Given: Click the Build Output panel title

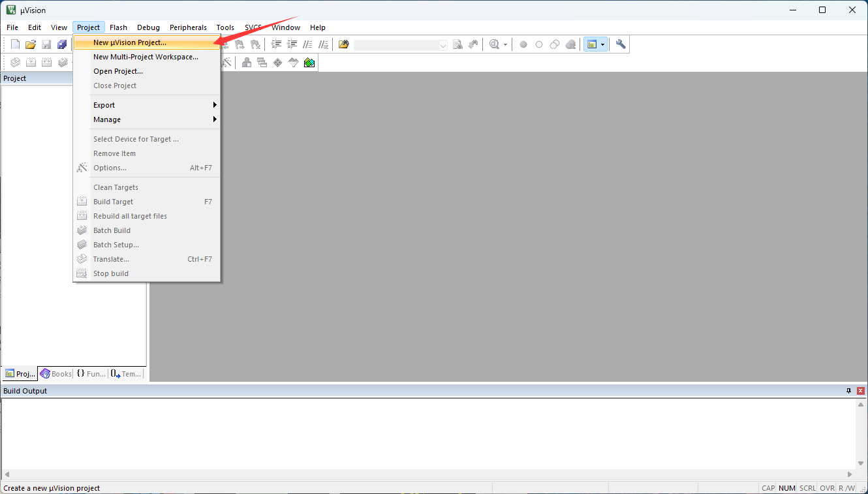Looking at the screenshot, I should [x=25, y=391].
